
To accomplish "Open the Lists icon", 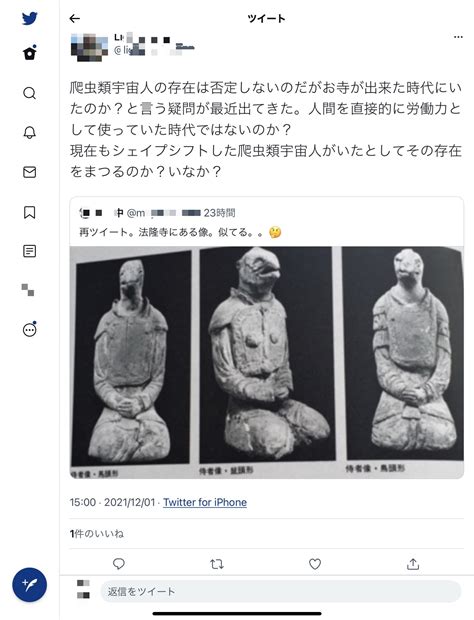I will pyautogui.click(x=30, y=251).
